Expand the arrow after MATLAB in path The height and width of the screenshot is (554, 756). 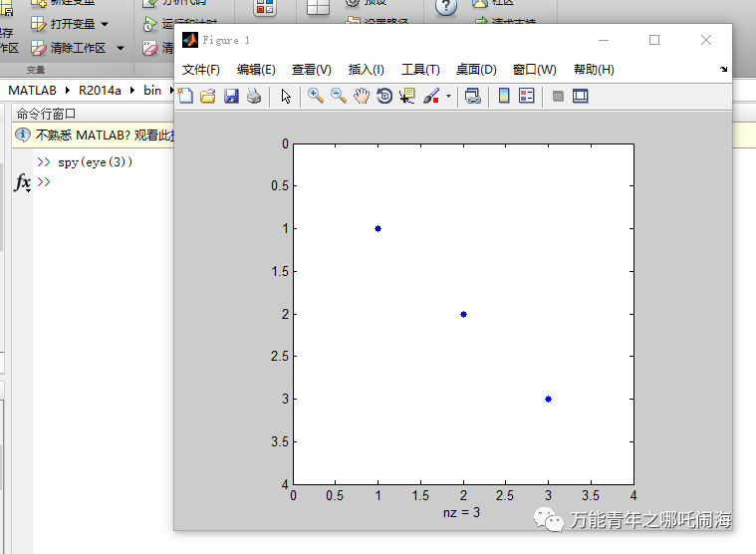pos(68,90)
